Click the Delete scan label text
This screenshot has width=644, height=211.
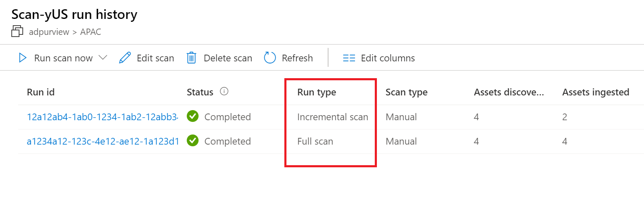(x=228, y=58)
